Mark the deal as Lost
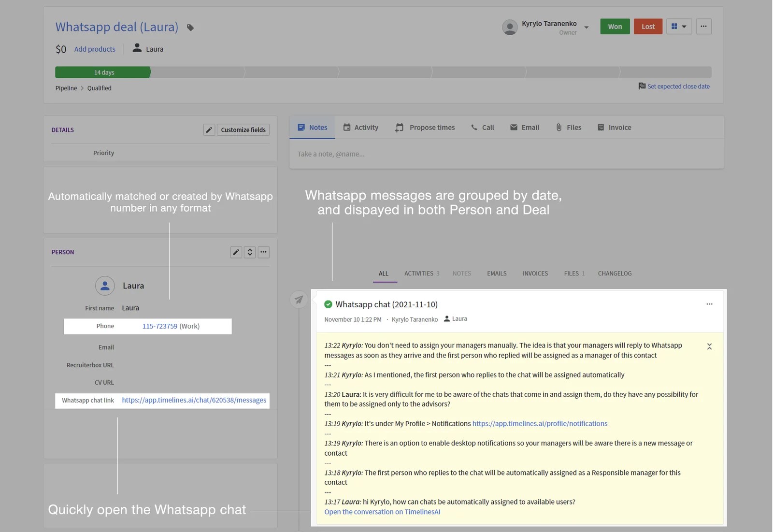This screenshot has height=532, width=773. tap(648, 27)
